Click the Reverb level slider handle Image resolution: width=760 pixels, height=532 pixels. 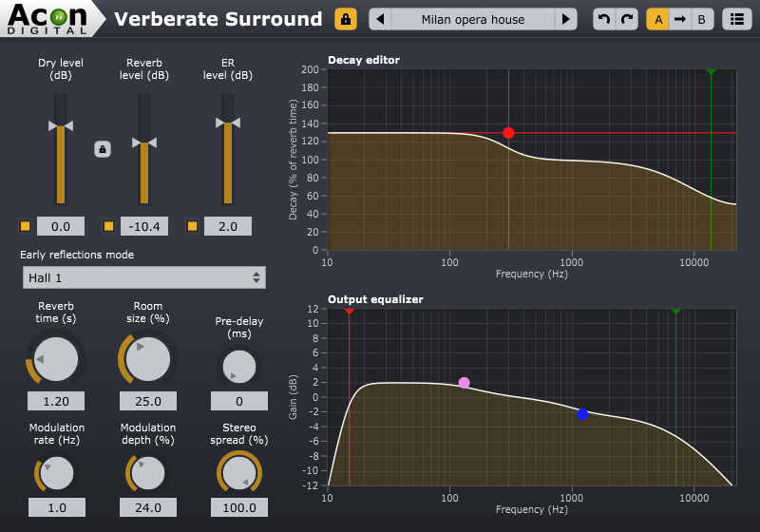[x=144, y=142]
